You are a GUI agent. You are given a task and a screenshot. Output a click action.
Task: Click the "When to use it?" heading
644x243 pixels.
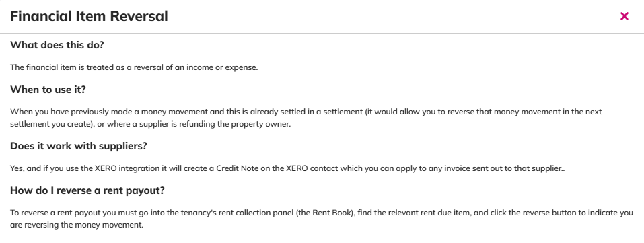coord(48,90)
